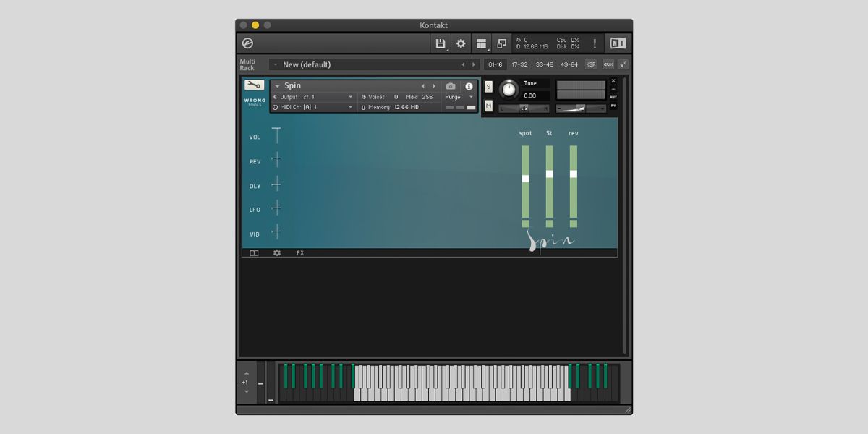The width and height of the screenshot is (868, 434).
Task: Click the rev mic slider handle
Action: click(574, 174)
